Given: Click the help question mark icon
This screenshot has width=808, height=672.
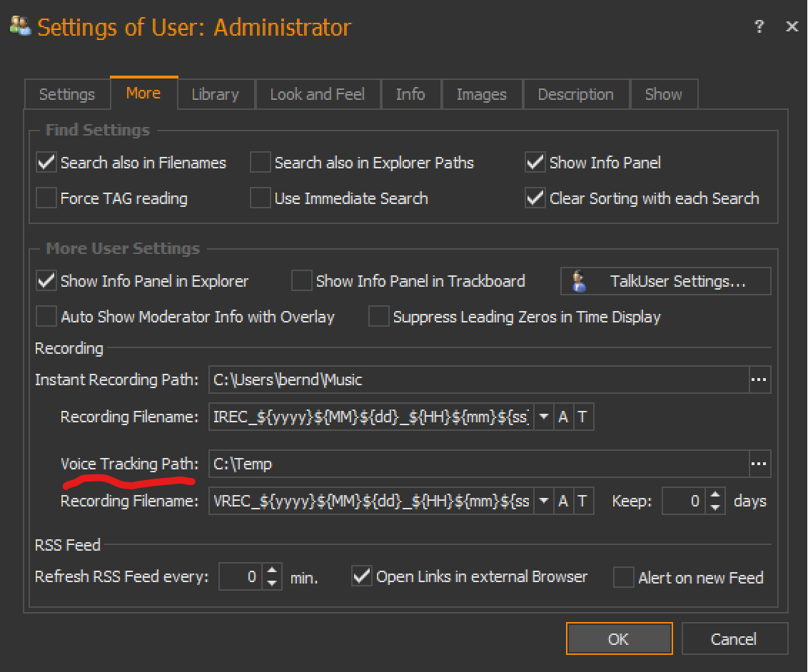Looking at the screenshot, I should [759, 26].
